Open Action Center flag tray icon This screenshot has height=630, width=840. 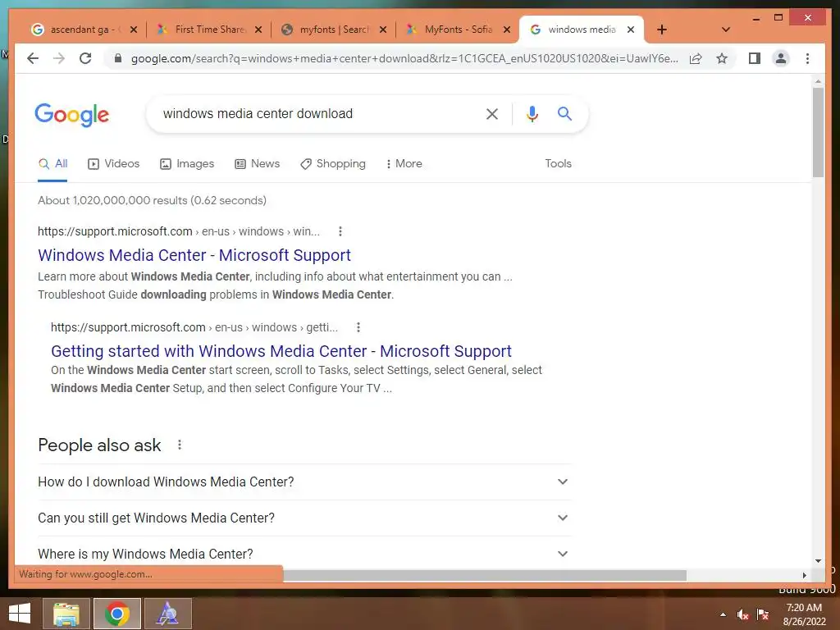[762, 614]
